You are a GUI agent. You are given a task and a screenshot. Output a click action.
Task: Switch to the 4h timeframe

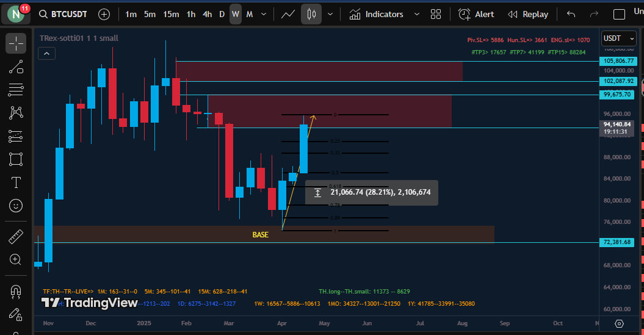pos(208,14)
